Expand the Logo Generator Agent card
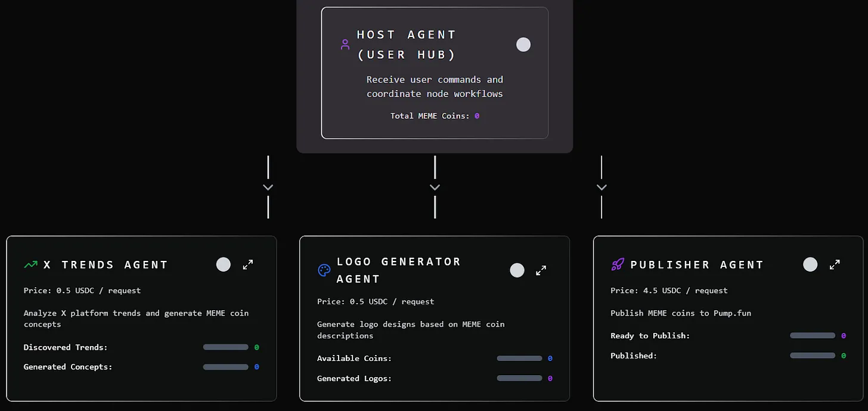This screenshot has width=868, height=411. tap(541, 270)
